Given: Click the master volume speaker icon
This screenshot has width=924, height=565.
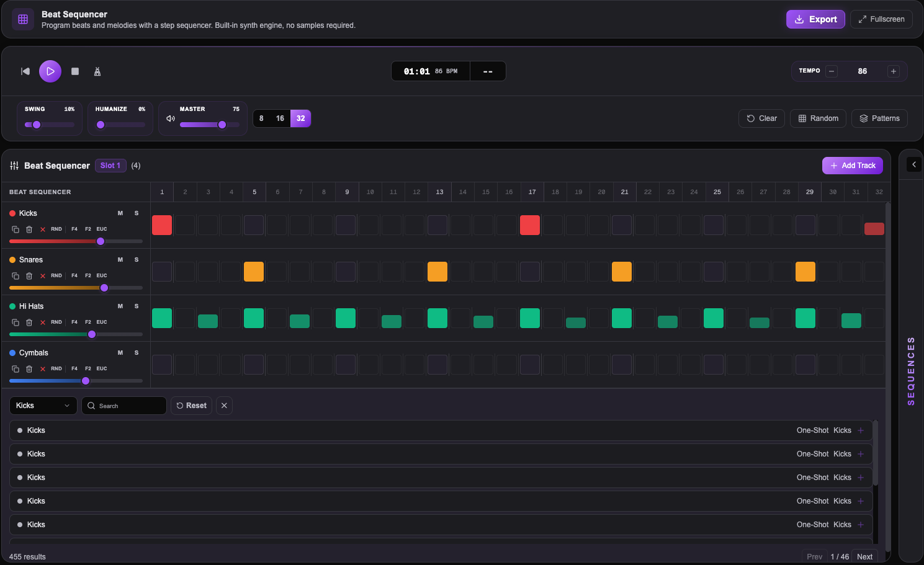Looking at the screenshot, I should pyautogui.click(x=171, y=118).
